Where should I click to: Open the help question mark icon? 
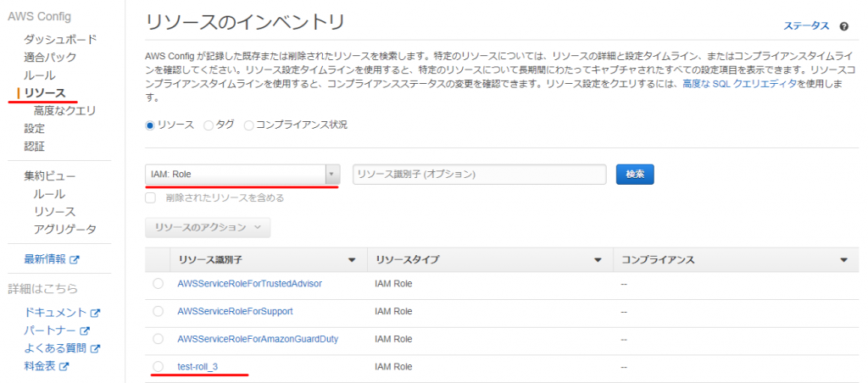(843, 26)
